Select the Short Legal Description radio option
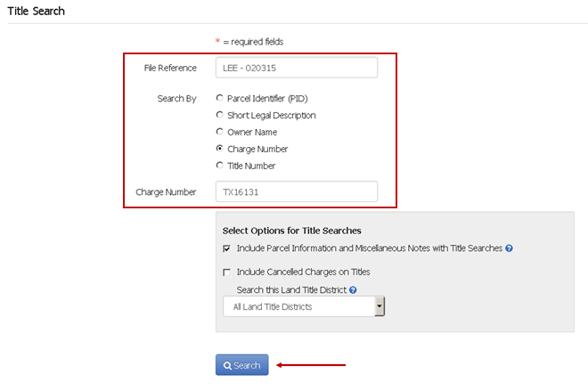This screenshot has height=390, width=588. tap(220, 115)
